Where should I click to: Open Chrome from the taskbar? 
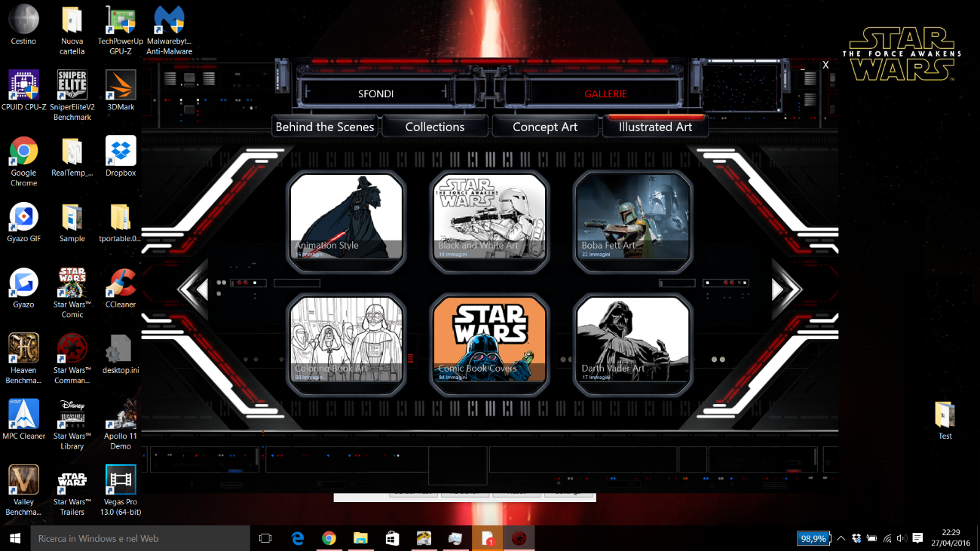pyautogui.click(x=329, y=538)
